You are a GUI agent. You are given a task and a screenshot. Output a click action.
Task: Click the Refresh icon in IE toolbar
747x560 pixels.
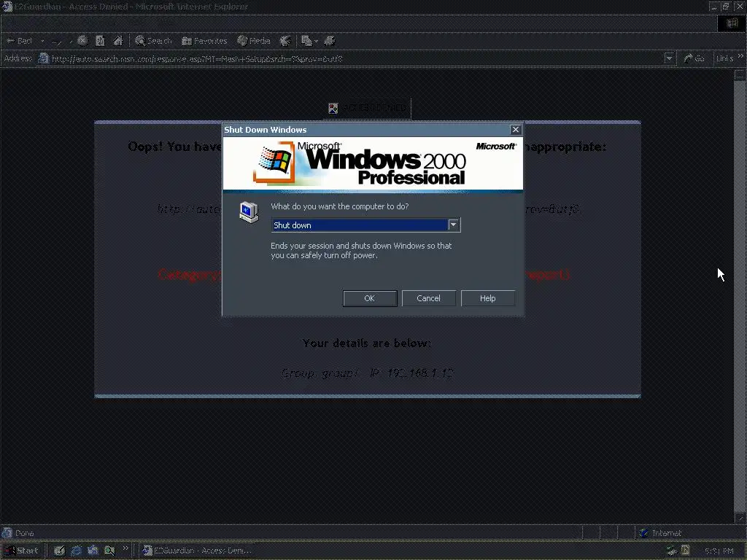pos(100,41)
